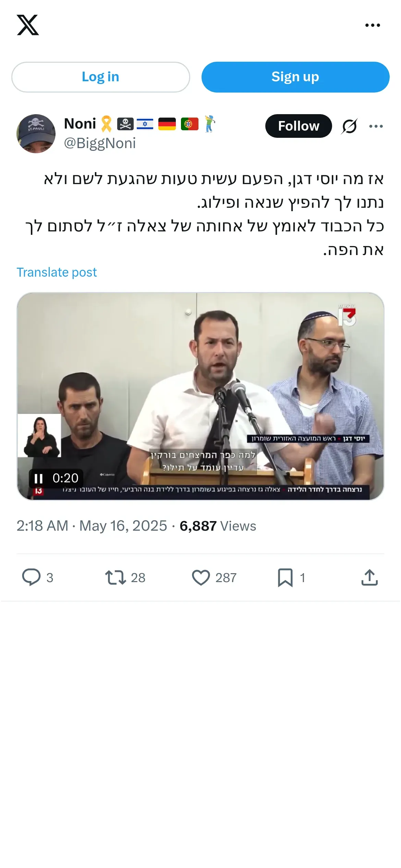The height and width of the screenshot is (868, 401).
Task: Click the Translate post link
Action: tap(57, 272)
